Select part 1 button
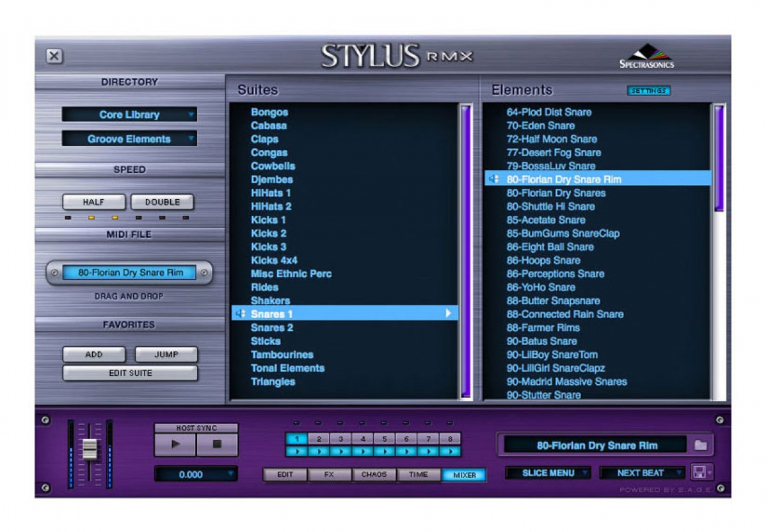The height and width of the screenshot is (532, 768). [x=296, y=439]
